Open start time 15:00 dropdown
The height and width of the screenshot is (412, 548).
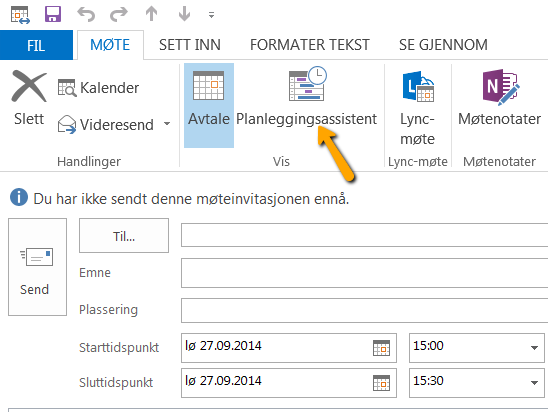tap(534, 348)
